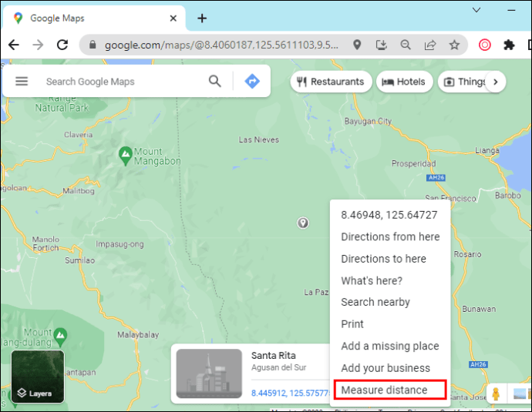
Task: Click the Prosperidad map label
Action: [413, 164]
